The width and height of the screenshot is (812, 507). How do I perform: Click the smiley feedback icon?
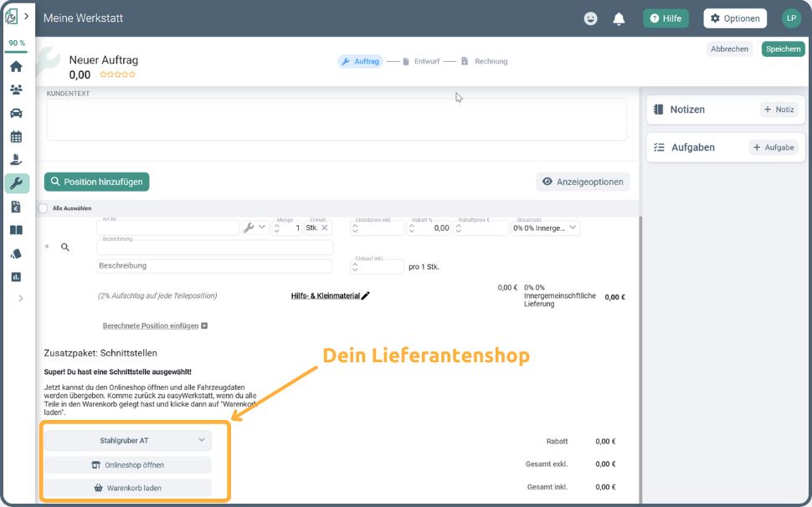pos(591,18)
